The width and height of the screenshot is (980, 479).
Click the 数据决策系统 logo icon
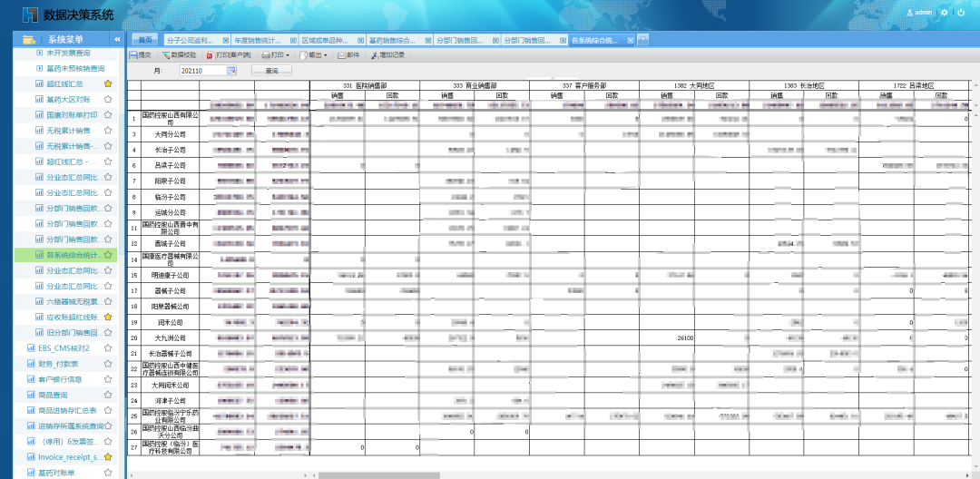click(x=29, y=15)
